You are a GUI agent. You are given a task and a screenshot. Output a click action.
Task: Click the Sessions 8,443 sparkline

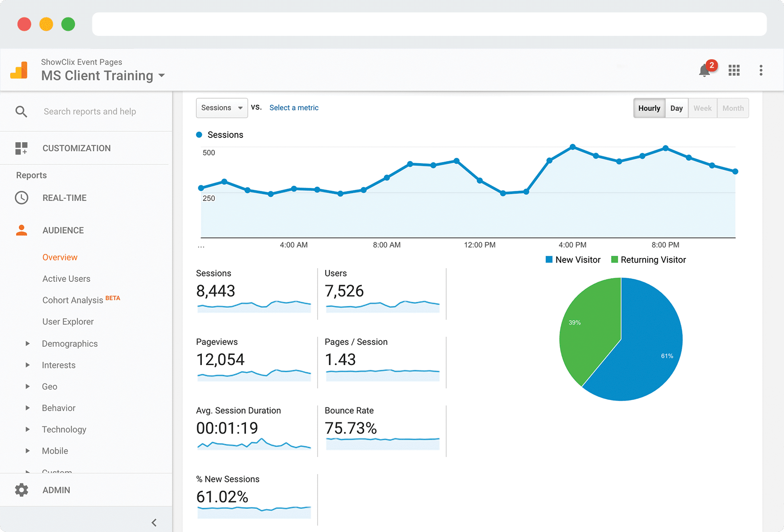254,306
